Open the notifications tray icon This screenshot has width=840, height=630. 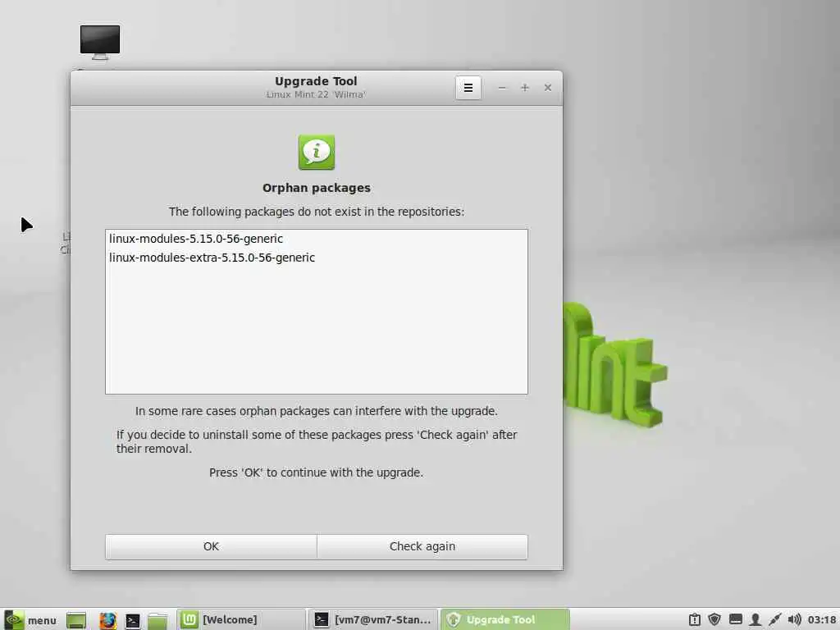695,620
